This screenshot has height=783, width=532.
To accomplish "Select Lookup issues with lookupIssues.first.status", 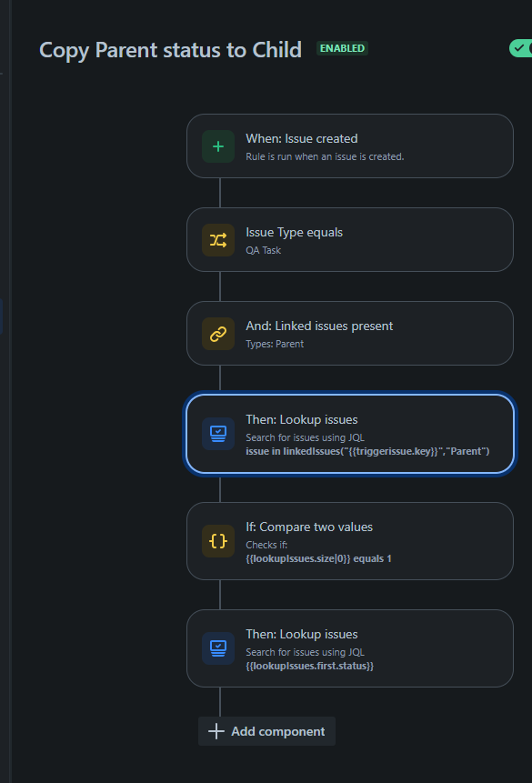I will coord(350,648).
